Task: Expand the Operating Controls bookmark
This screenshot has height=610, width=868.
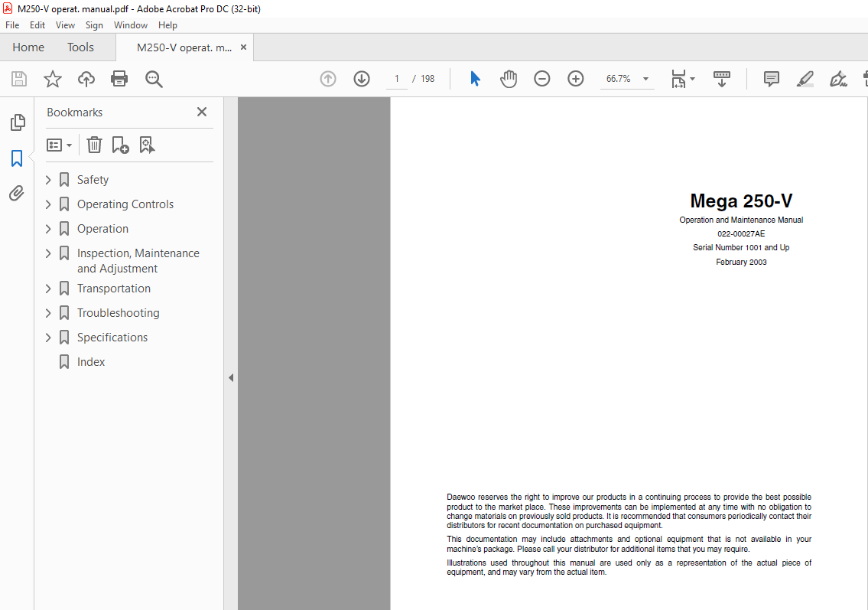Action: click(48, 204)
